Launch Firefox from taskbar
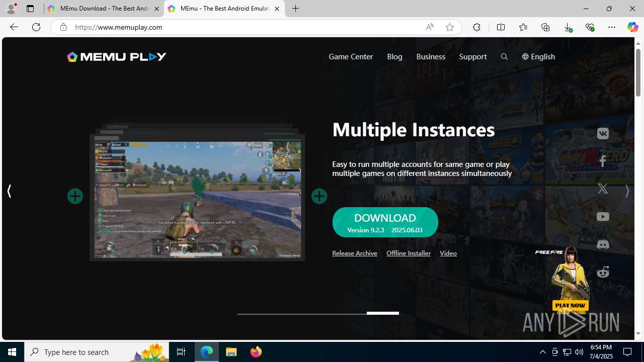 [x=256, y=352]
